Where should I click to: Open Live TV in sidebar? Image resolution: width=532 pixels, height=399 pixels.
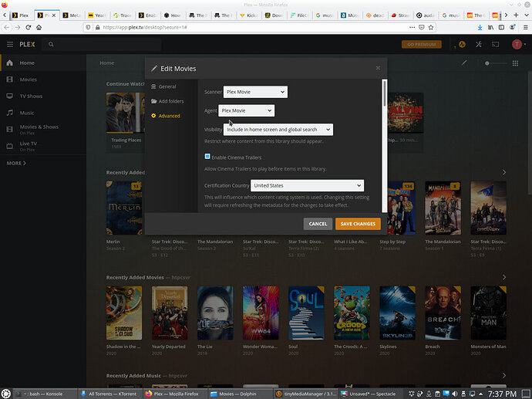[43, 146]
